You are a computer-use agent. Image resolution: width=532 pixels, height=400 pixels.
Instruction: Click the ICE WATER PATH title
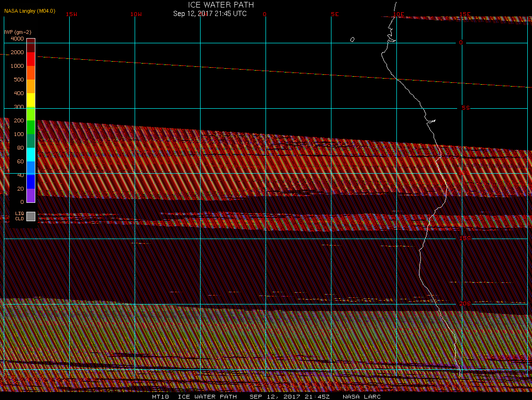coord(221,5)
